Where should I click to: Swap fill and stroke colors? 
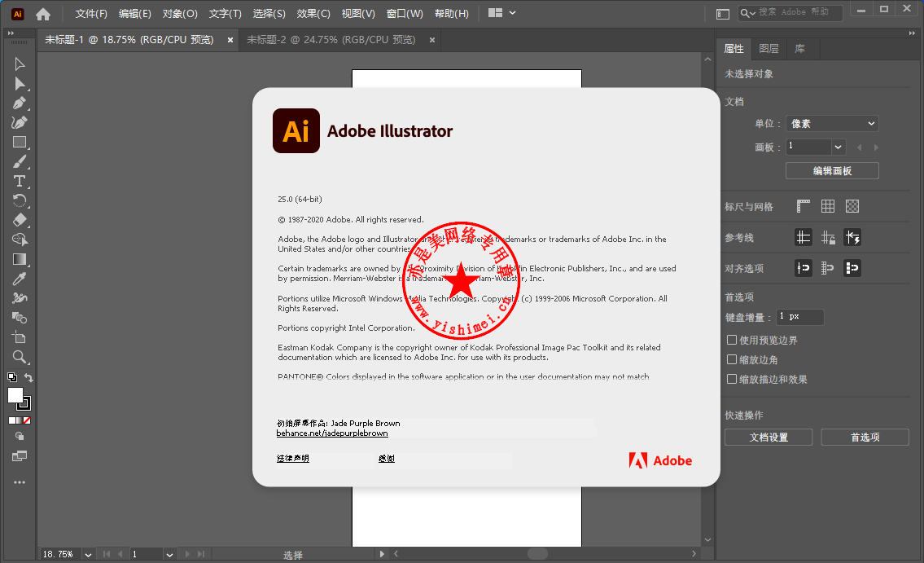pos(28,377)
